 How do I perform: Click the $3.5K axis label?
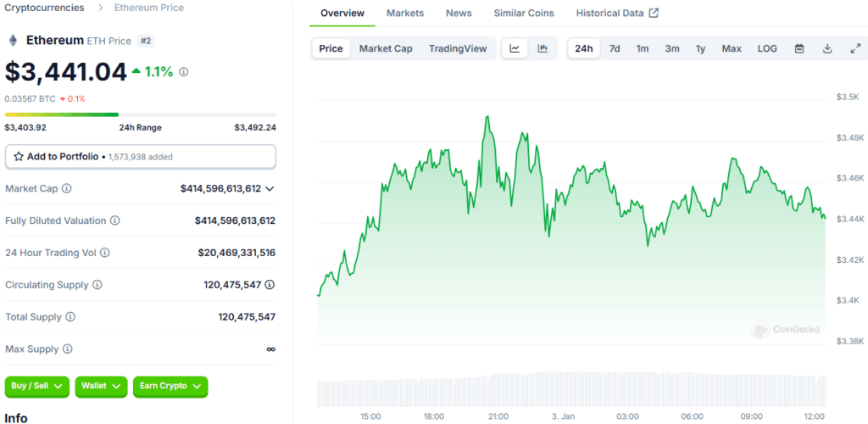[x=847, y=97]
